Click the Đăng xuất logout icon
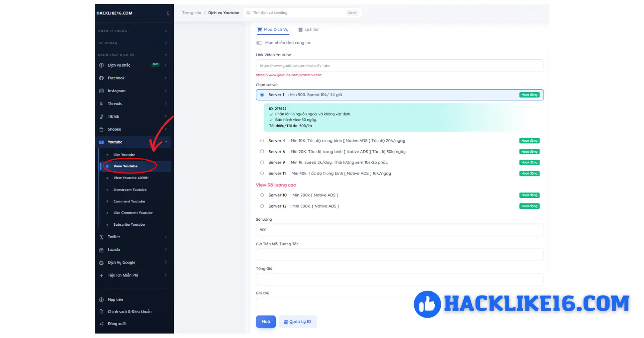The height and width of the screenshot is (338, 644). tap(101, 324)
